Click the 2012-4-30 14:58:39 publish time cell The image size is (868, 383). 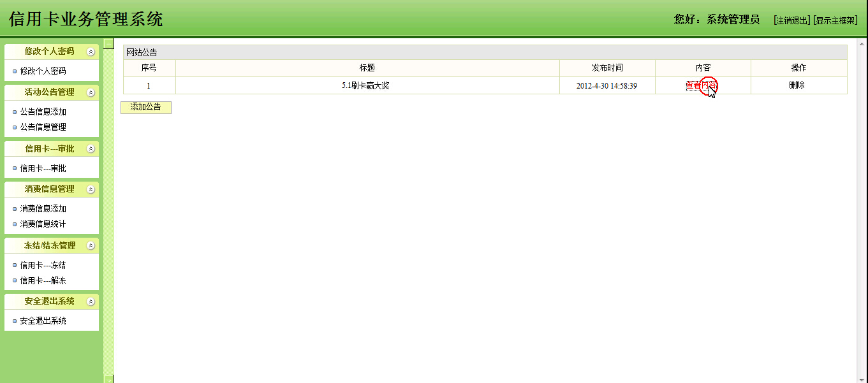[607, 85]
